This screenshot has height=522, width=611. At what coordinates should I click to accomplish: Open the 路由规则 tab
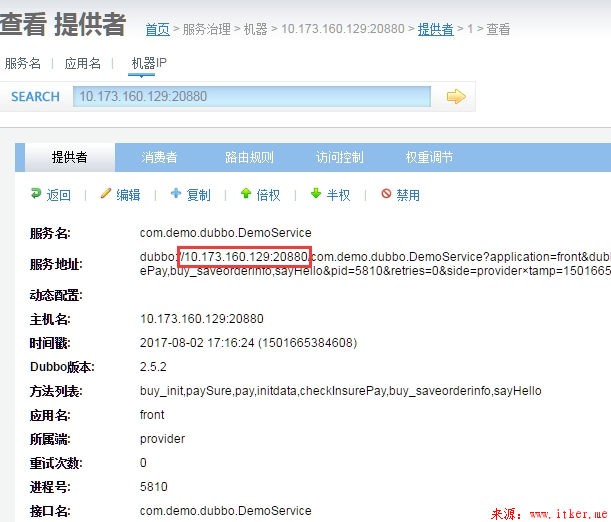coord(249,157)
